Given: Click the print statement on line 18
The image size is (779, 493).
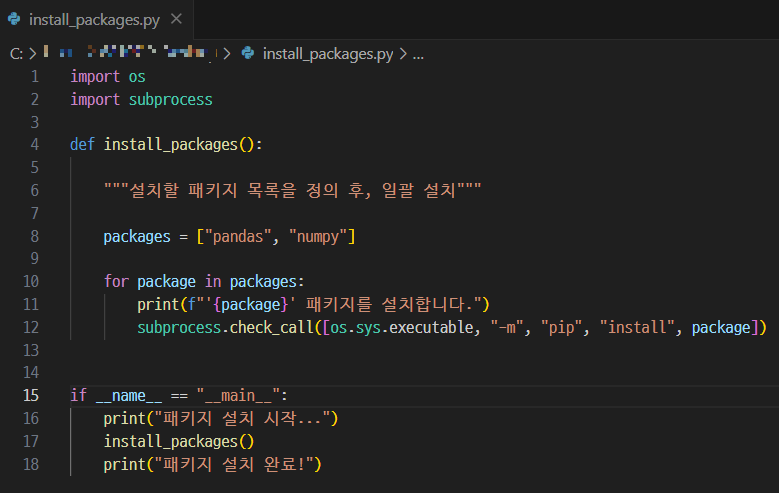Looking at the screenshot, I should coord(213,464).
